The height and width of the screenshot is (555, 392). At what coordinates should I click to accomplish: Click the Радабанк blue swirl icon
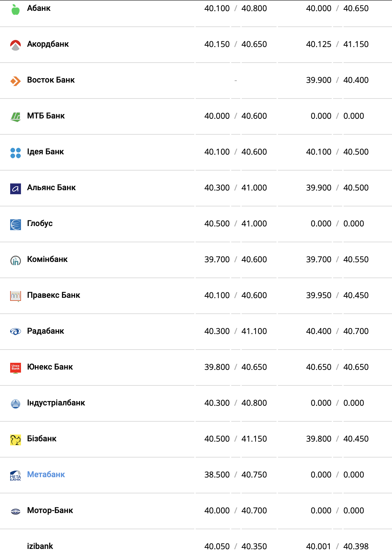pyautogui.click(x=16, y=332)
